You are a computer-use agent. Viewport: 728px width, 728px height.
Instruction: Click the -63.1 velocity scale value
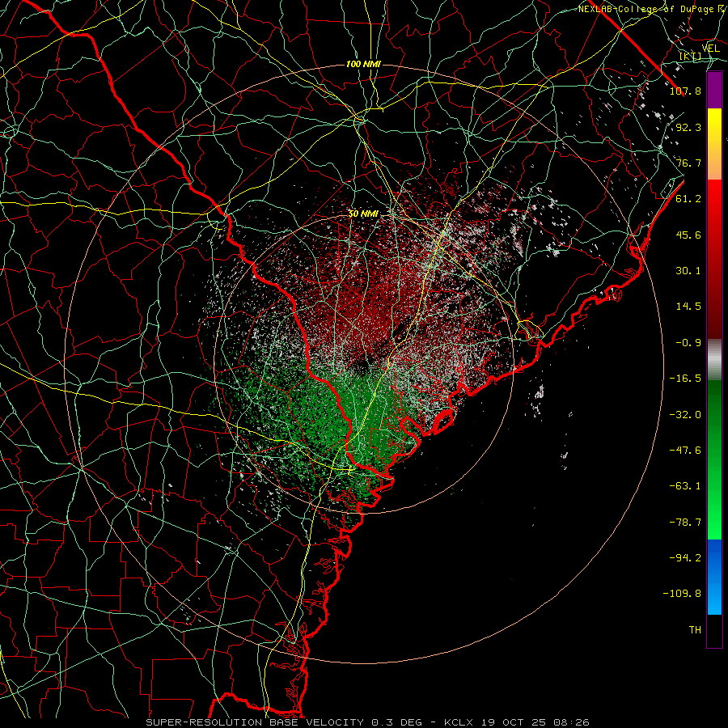[x=685, y=486]
